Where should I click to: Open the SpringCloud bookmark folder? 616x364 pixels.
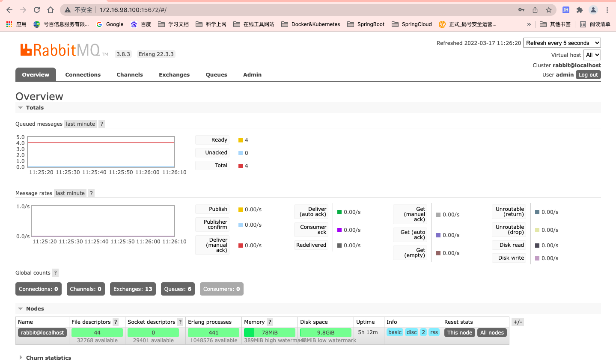412,24
